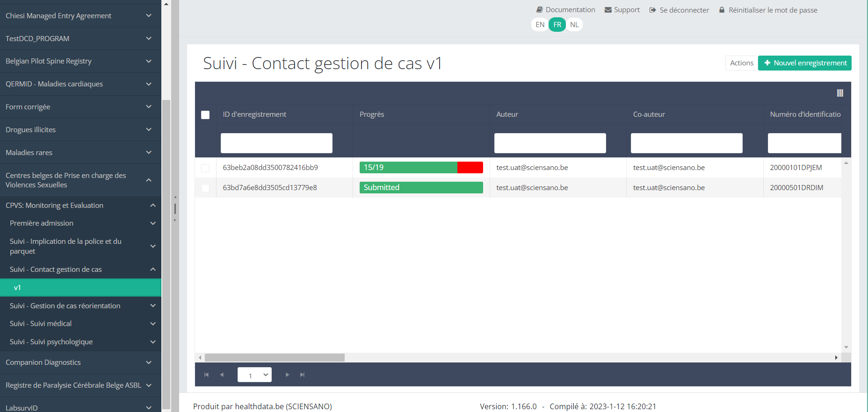Open the Documentation book icon link
This screenshot has width=868, height=412.
click(x=539, y=10)
